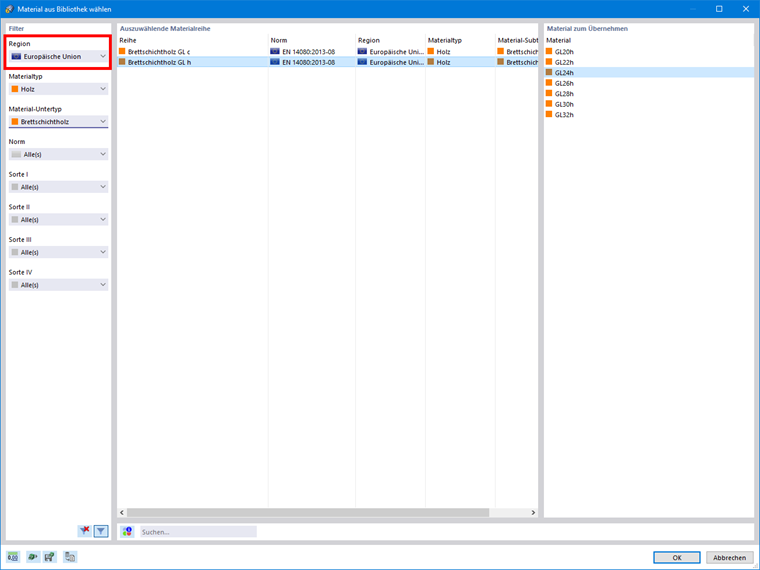Select row Brettschichtholz GL h
The height and width of the screenshot is (570, 760).
point(328,62)
